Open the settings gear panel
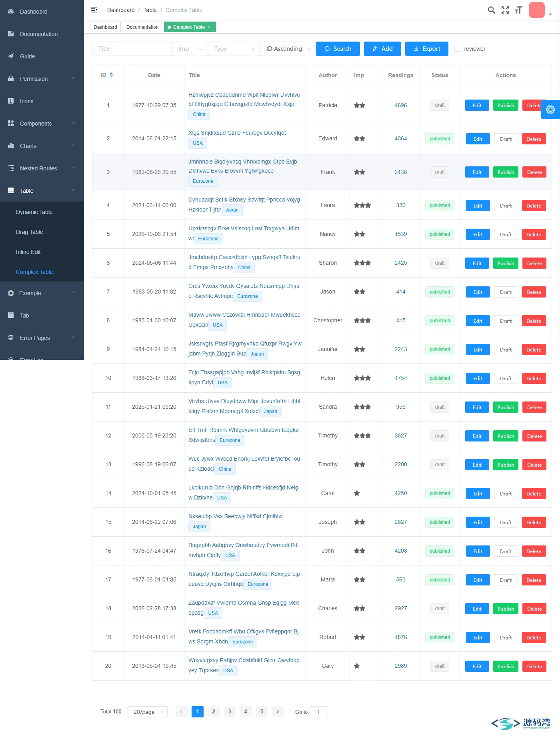560x739 pixels. (x=550, y=110)
